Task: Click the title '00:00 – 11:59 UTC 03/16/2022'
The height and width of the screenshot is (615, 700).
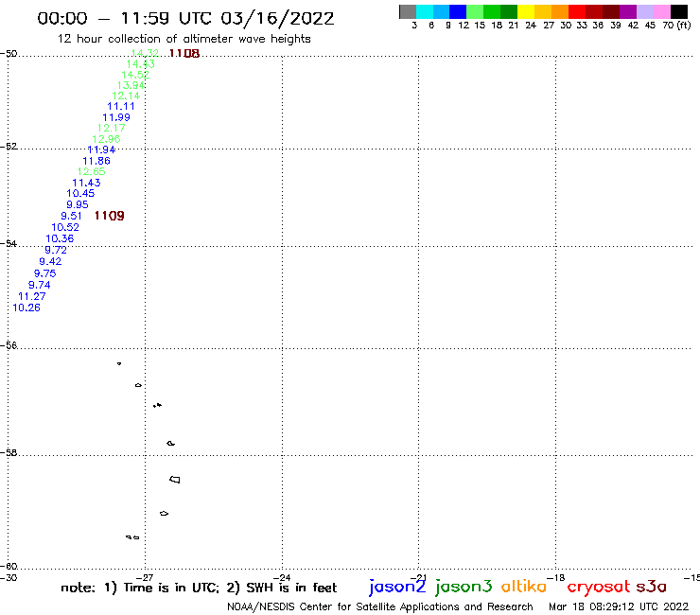Action: tap(185, 18)
